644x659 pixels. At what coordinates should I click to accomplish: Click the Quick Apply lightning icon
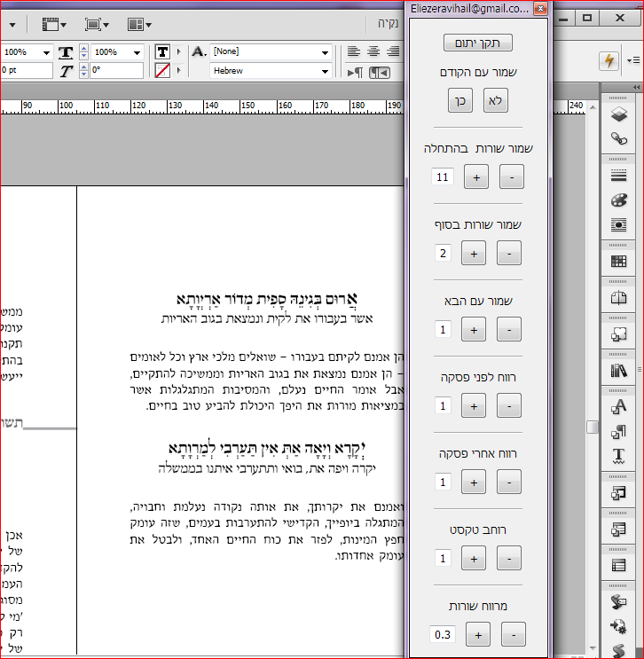pyautogui.click(x=609, y=61)
